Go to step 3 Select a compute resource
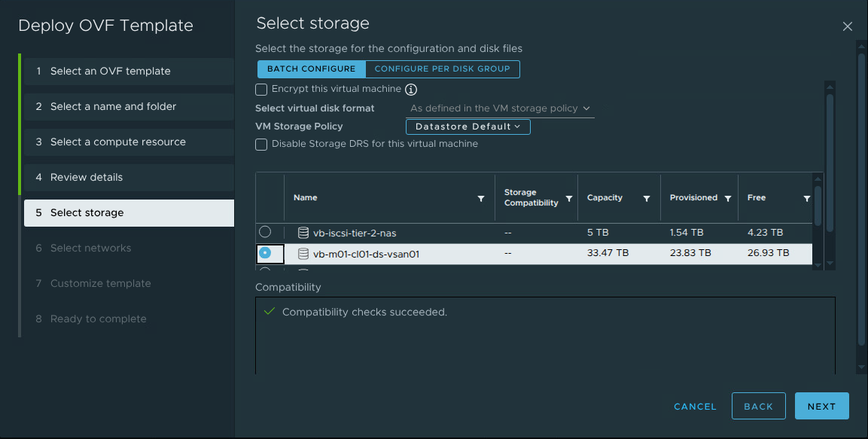Image resolution: width=868 pixels, height=439 pixels. click(x=129, y=142)
